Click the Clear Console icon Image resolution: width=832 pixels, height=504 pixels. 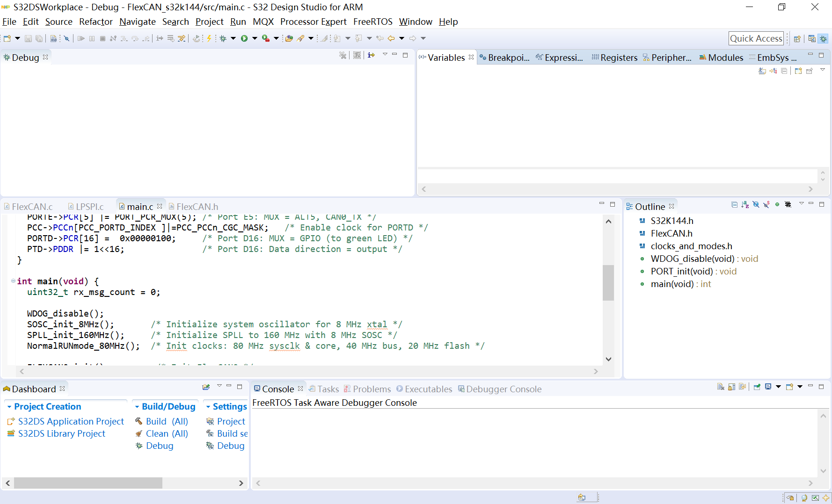click(x=721, y=387)
